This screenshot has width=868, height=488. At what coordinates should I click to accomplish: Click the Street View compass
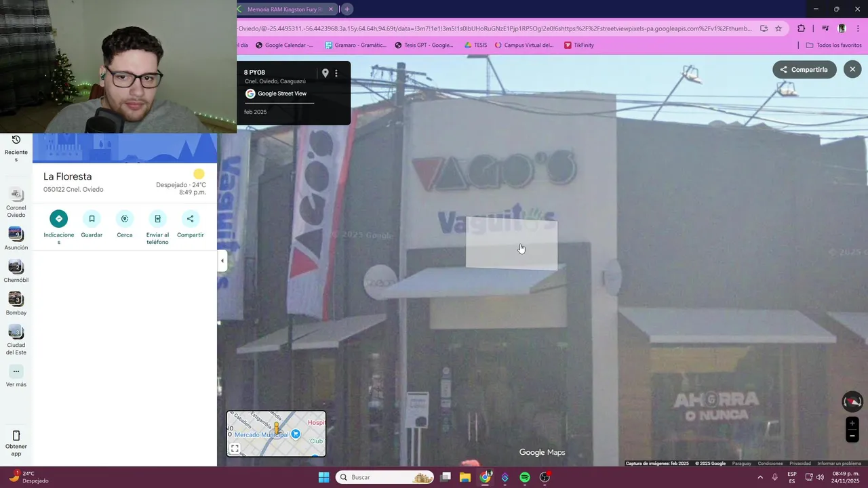click(x=852, y=402)
